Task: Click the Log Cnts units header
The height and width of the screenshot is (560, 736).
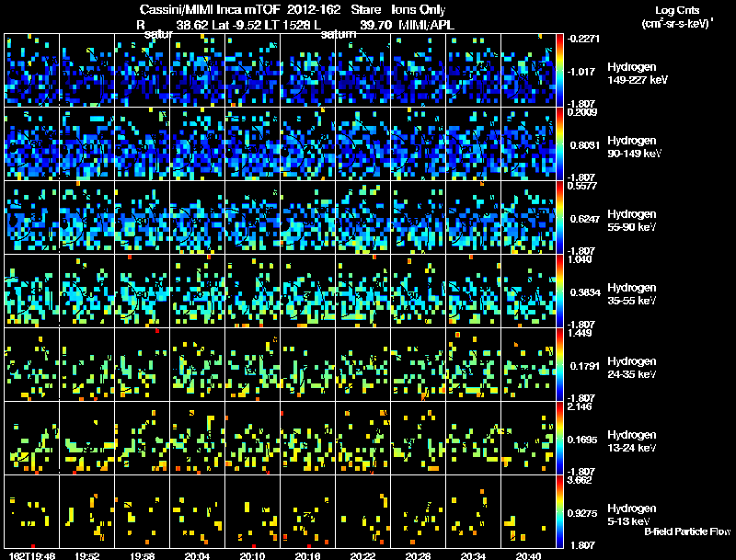Action: (x=677, y=17)
